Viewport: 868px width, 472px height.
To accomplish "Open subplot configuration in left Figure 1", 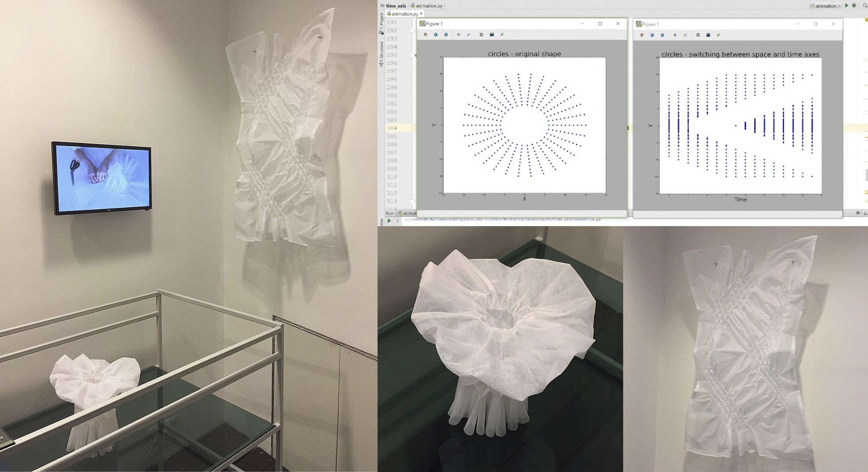I will pos(481,35).
